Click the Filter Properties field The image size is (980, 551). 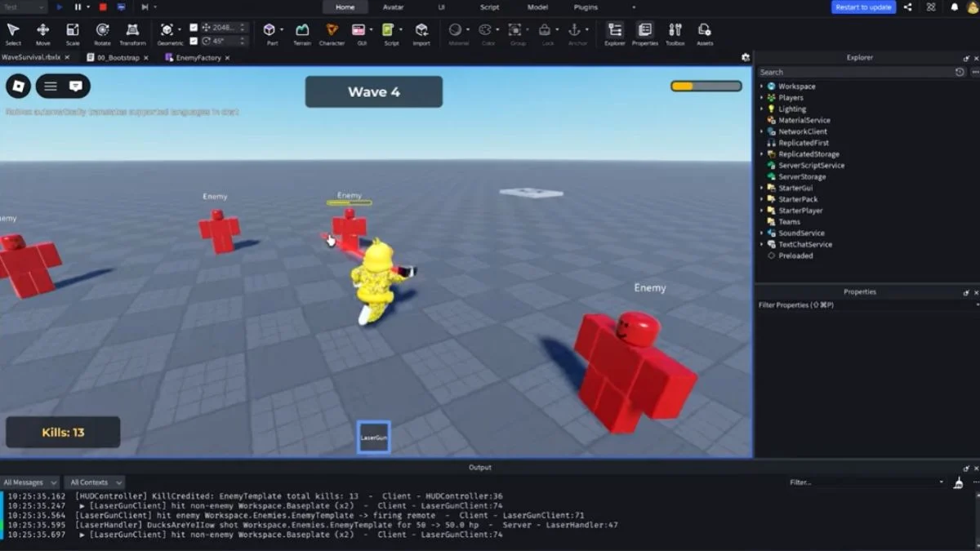click(867, 304)
